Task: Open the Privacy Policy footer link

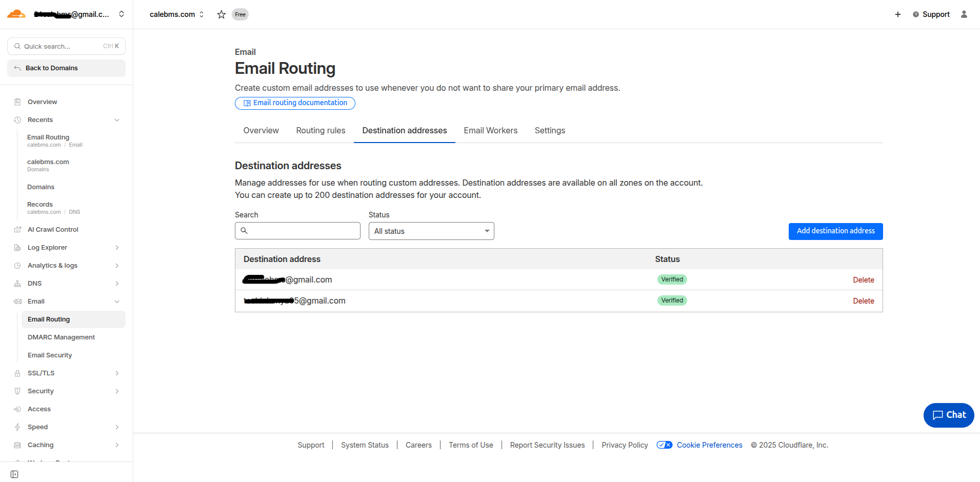Action: (x=625, y=445)
